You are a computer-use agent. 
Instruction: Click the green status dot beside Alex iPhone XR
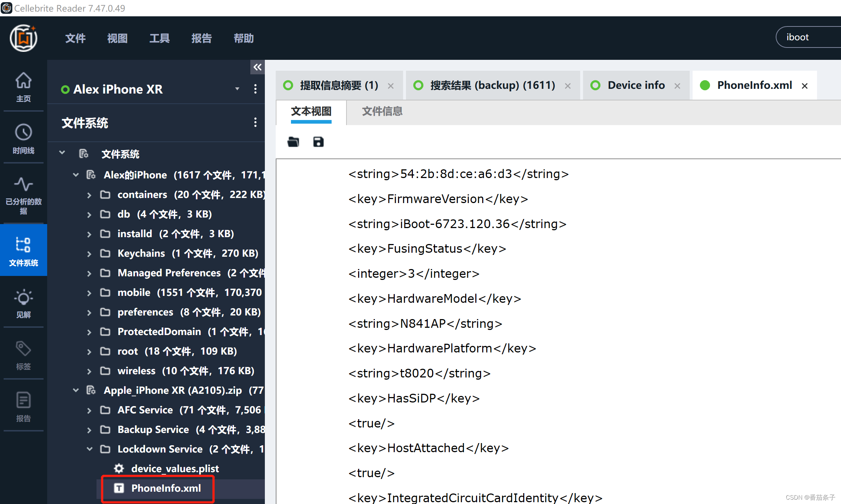[65, 90]
